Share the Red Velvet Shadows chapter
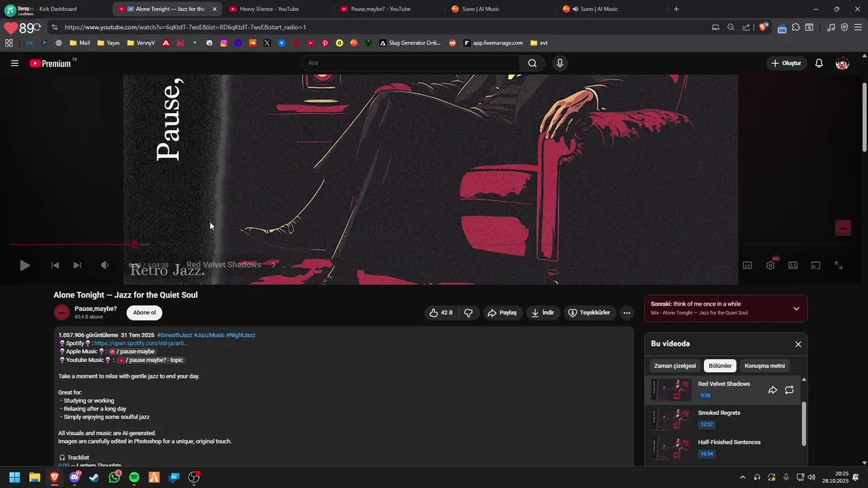Image resolution: width=868 pixels, height=488 pixels. [x=772, y=390]
